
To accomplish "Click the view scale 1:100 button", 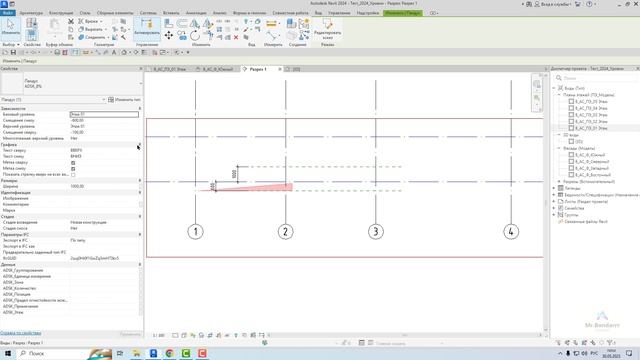I will (158, 336).
